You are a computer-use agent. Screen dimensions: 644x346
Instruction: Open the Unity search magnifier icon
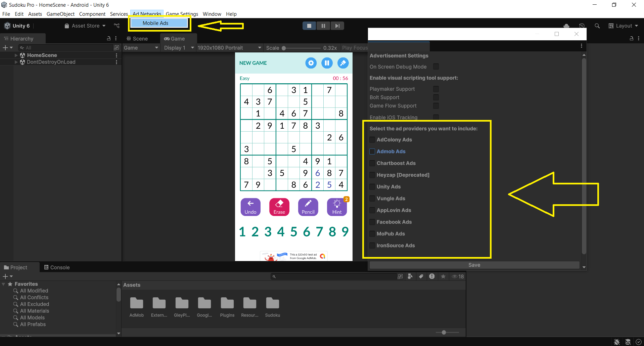(597, 26)
